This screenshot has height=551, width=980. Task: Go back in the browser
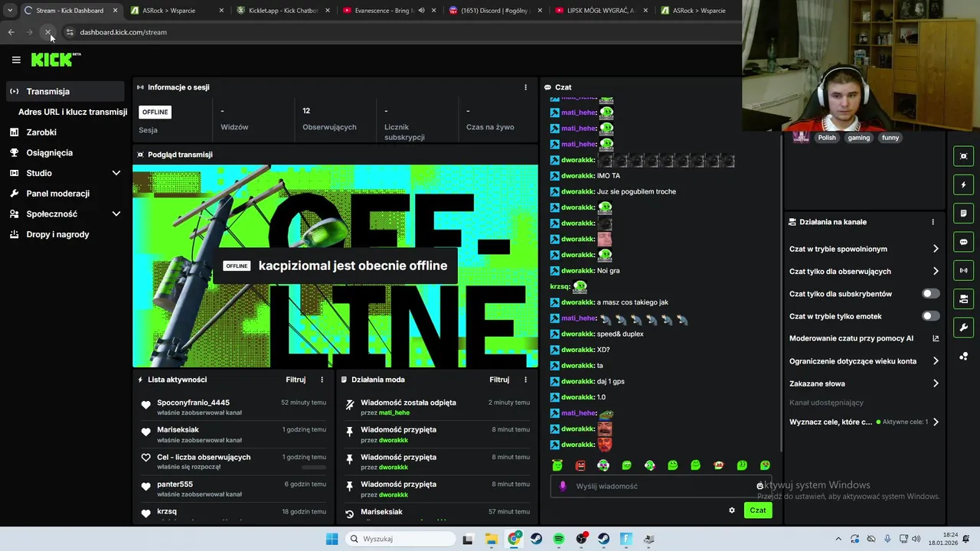11,32
